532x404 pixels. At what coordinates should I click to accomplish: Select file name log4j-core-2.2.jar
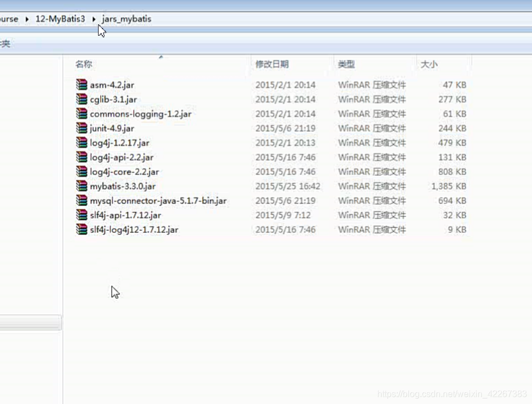click(124, 172)
